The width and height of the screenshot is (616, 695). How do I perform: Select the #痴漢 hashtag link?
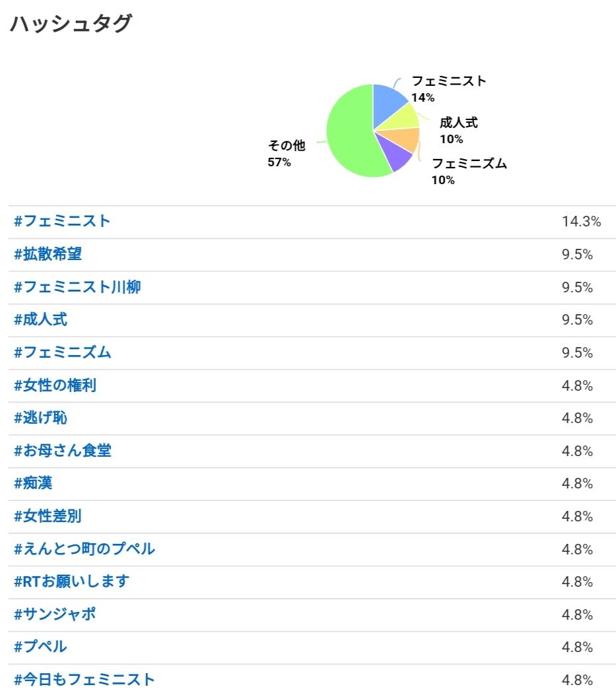pos(33,483)
